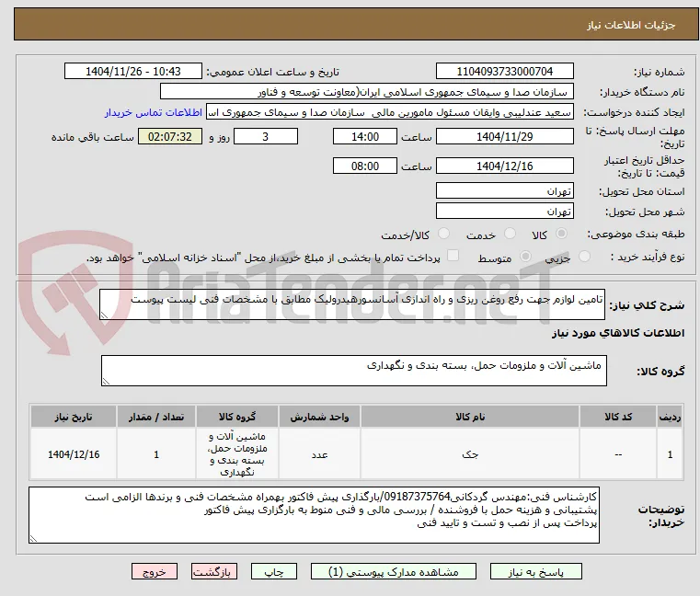Image resolution: width=700 pixels, height=596 pixels.
Task: Click the ساعت باقی مانده label
Action: (92, 137)
